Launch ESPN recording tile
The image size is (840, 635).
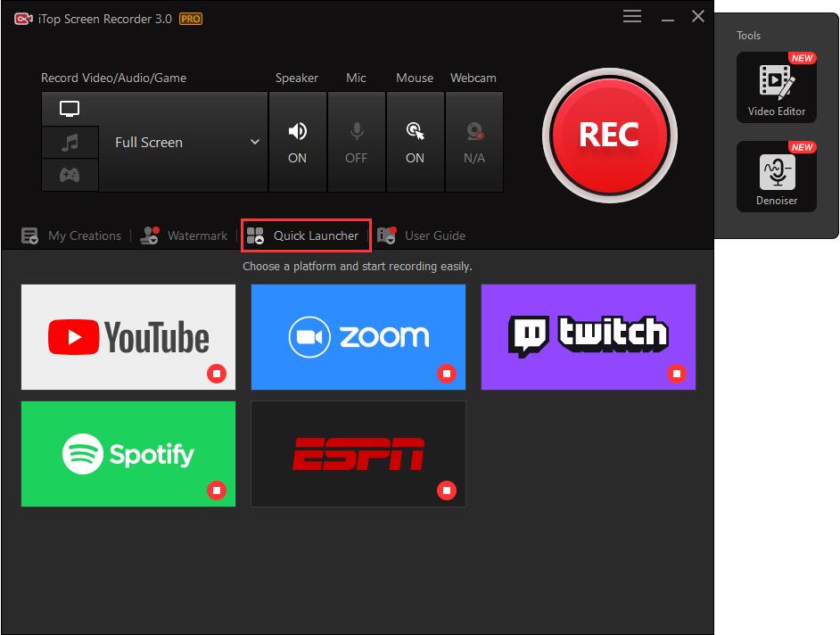[x=358, y=454]
